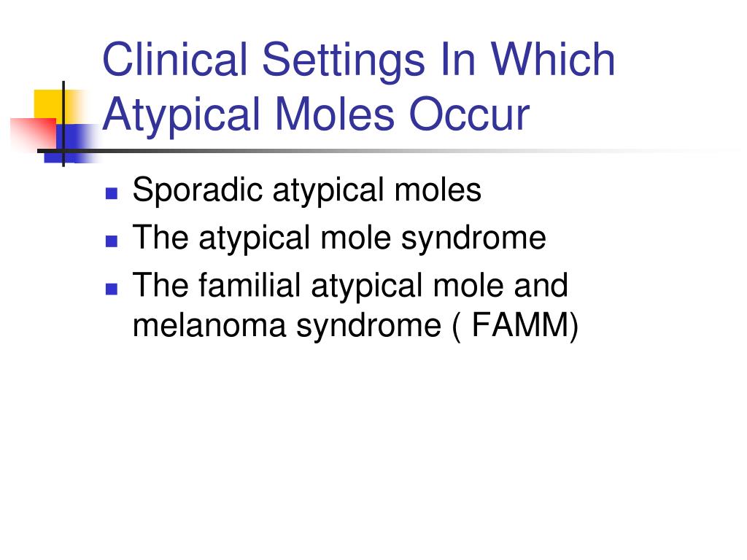Click the word familial in third bullet

pyautogui.click(x=249, y=285)
